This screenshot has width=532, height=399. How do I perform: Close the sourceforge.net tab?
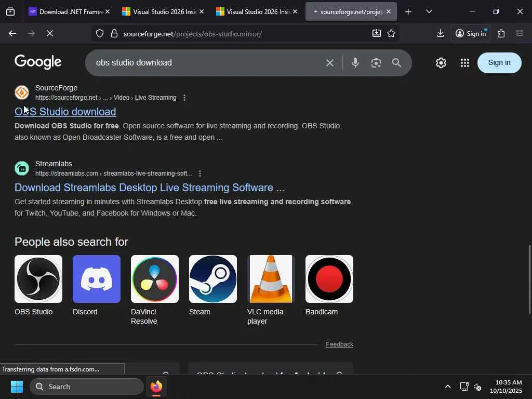click(389, 11)
